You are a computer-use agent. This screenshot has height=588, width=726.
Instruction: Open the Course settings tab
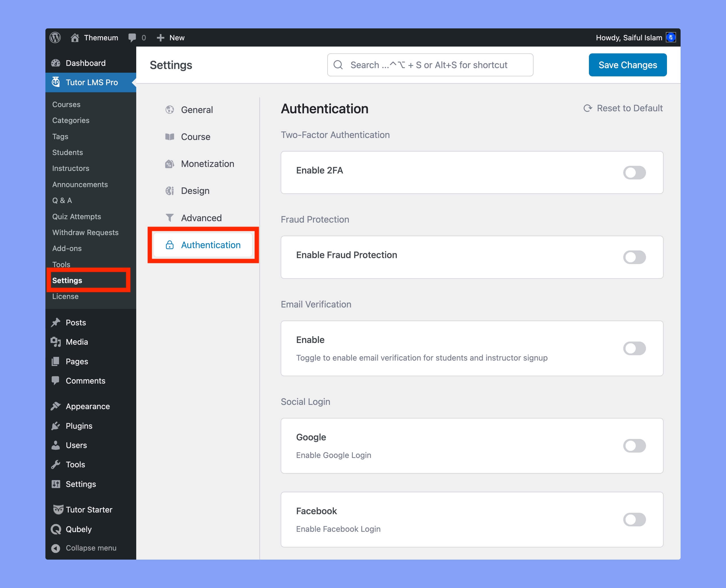point(203,137)
